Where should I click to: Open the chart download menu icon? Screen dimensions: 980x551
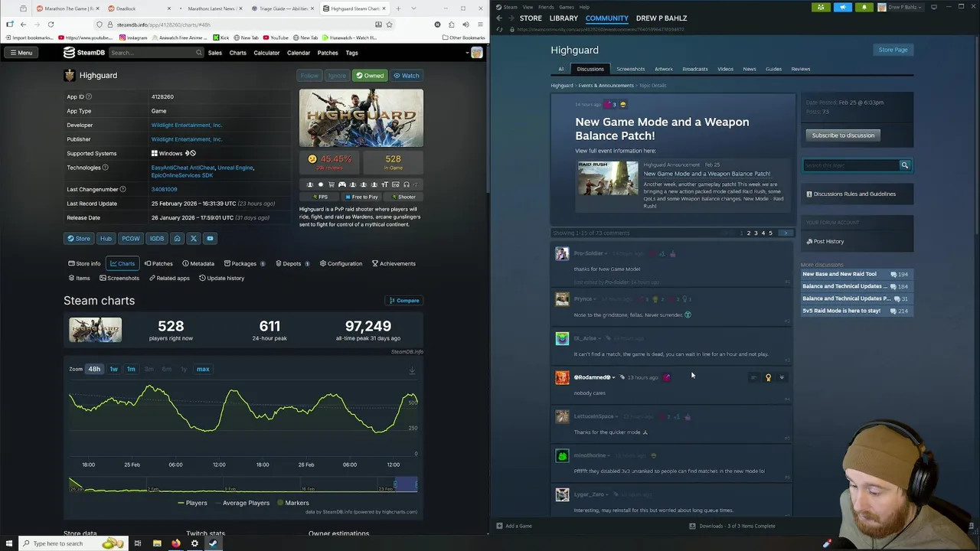click(x=412, y=370)
